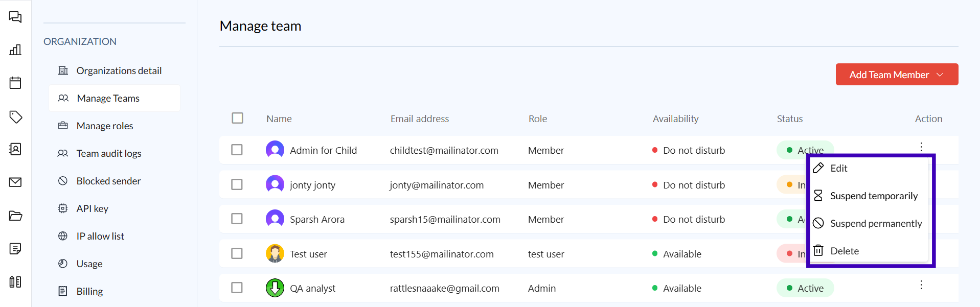This screenshot has height=307, width=980.
Task: Click Edit in the action menu
Action: pyautogui.click(x=838, y=168)
